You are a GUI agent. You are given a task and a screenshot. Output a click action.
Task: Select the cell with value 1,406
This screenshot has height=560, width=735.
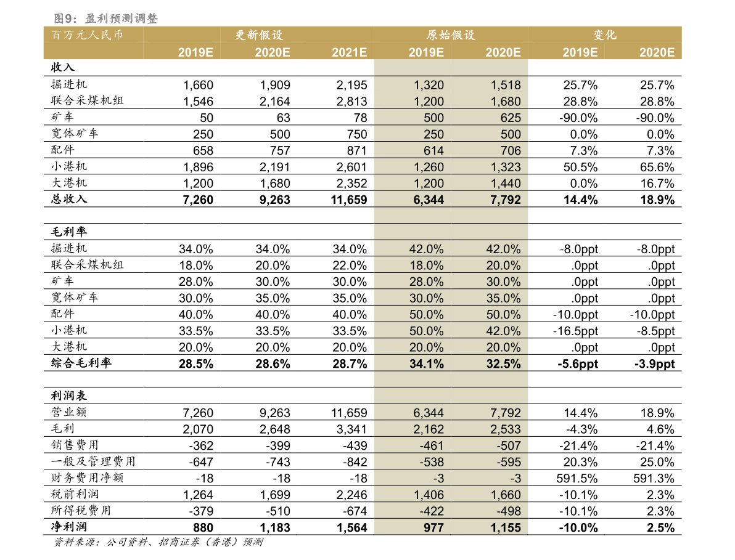click(x=429, y=495)
